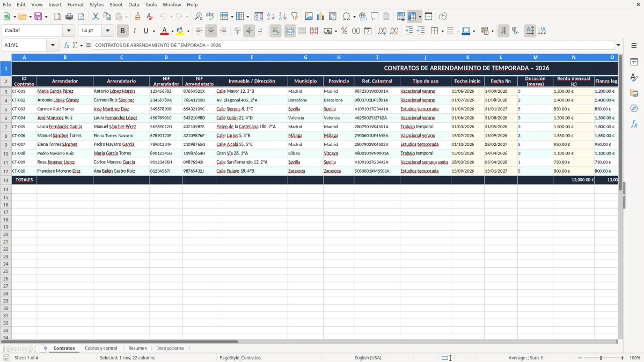Open the 14 pt font size dropdown
This screenshot has width=644, height=362.
click(108, 31)
